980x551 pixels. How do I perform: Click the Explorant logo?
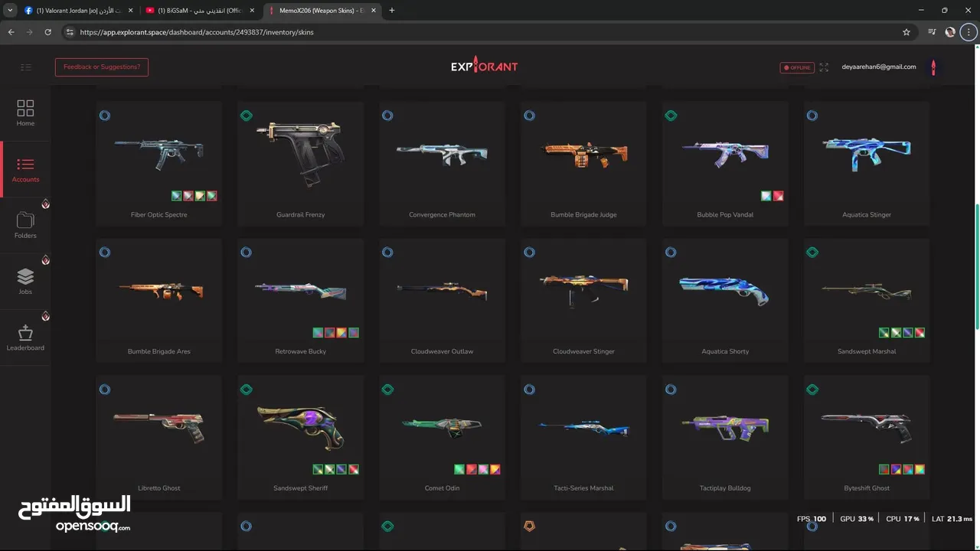coord(484,66)
